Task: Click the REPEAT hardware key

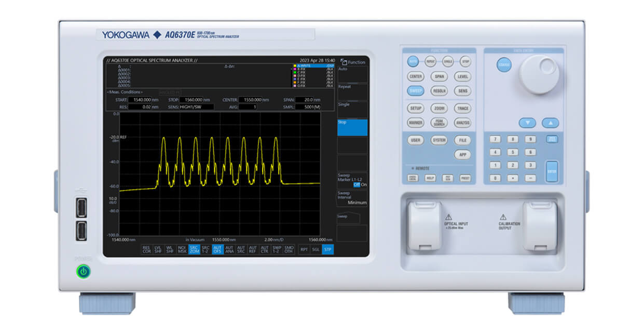Action: [431, 61]
